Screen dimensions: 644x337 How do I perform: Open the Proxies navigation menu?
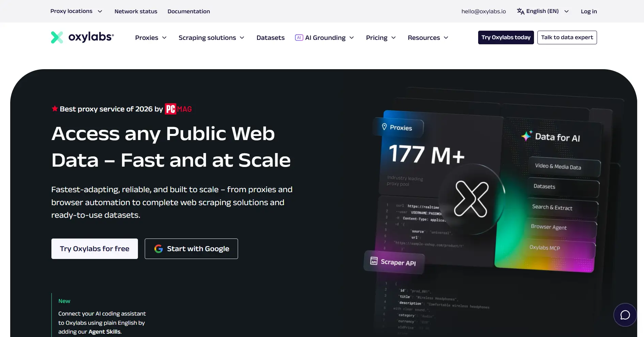(151, 37)
